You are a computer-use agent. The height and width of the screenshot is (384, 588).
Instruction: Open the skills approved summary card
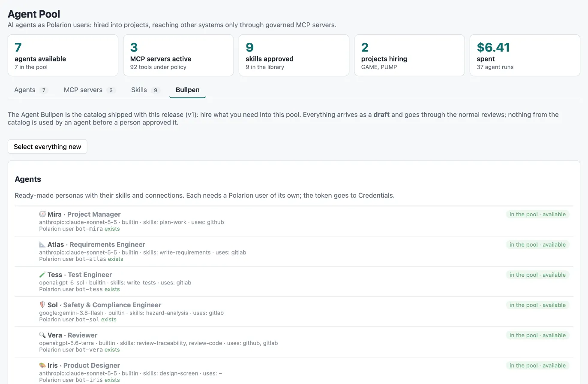(294, 55)
